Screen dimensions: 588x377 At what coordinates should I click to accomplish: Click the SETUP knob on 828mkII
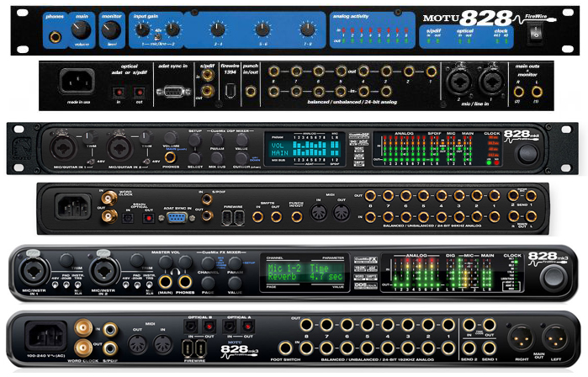click(194, 140)
